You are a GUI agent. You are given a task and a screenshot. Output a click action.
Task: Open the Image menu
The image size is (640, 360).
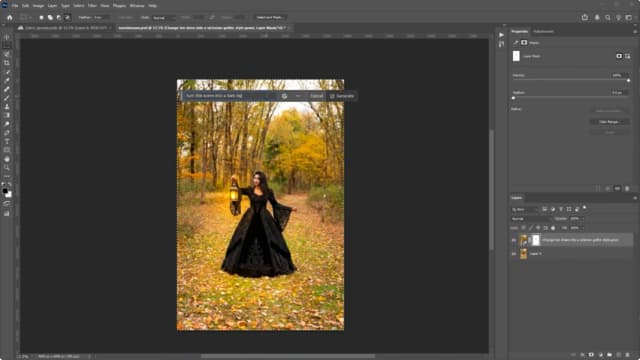(x=38, y=6)
